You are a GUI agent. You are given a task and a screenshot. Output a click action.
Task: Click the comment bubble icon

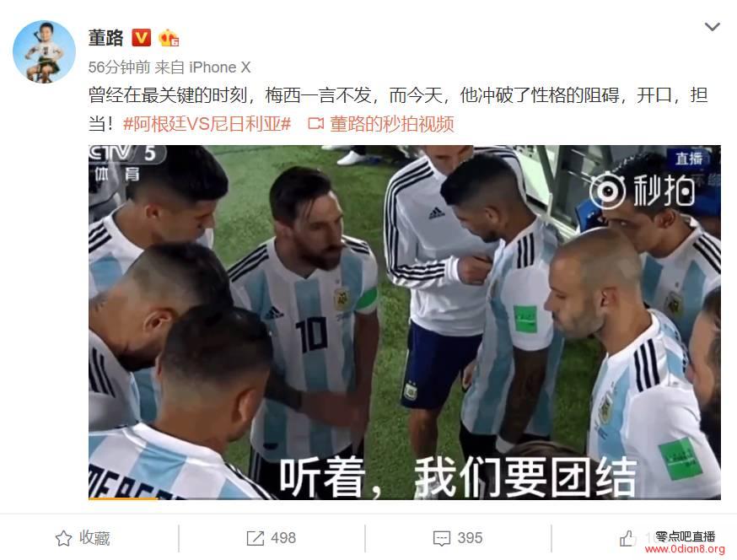tap(441, 538)
